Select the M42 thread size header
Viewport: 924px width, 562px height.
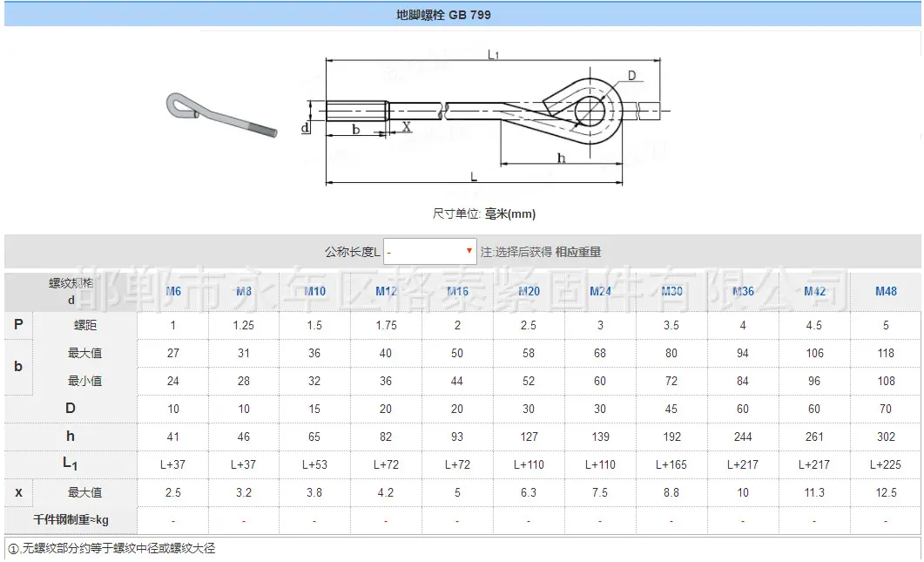pos(814,291)
